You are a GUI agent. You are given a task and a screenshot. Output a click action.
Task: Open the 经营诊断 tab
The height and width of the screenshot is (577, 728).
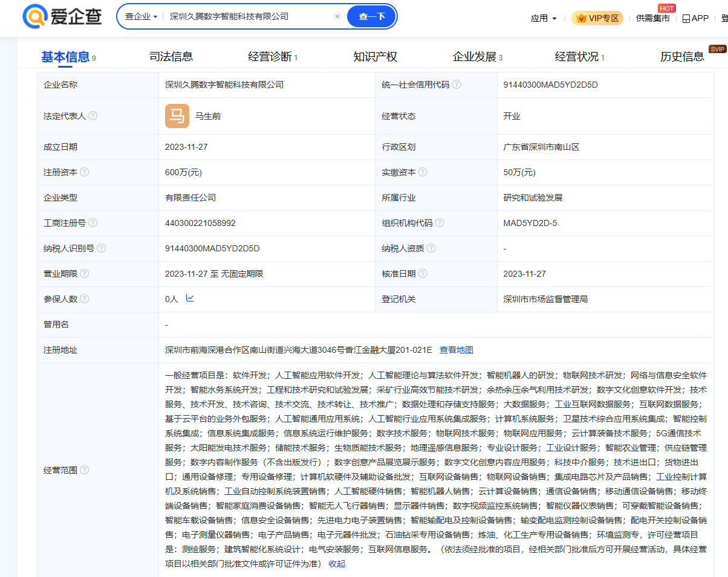point(272,57)
